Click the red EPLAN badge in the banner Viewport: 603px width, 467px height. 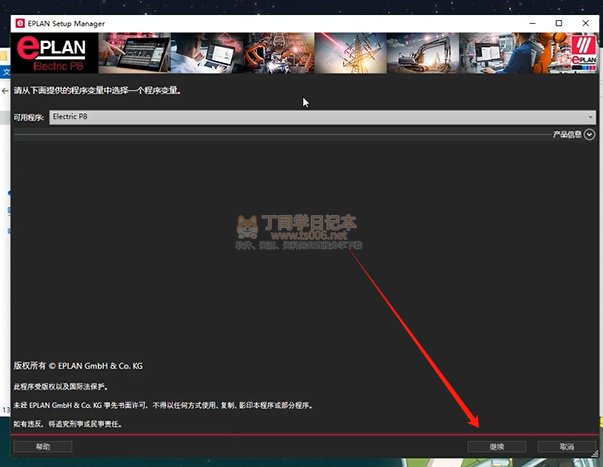pos(583,53)
